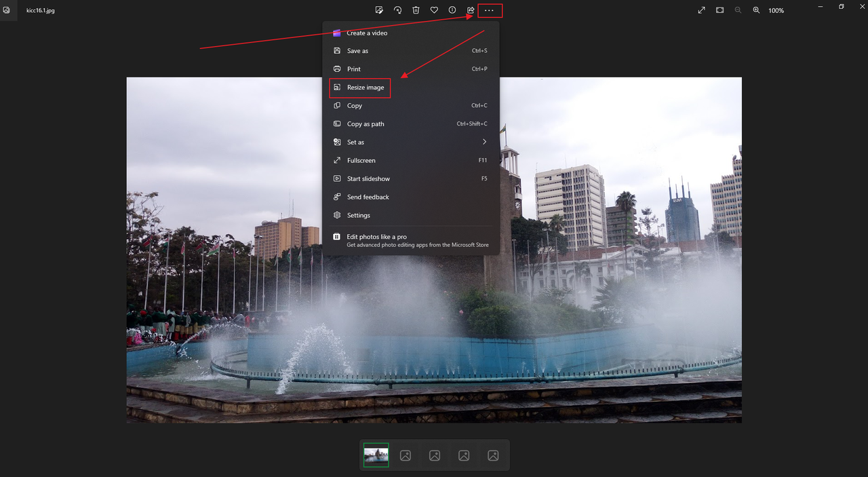Choose Print from the menu
The image size is (868, 477).
pos(411,69)
